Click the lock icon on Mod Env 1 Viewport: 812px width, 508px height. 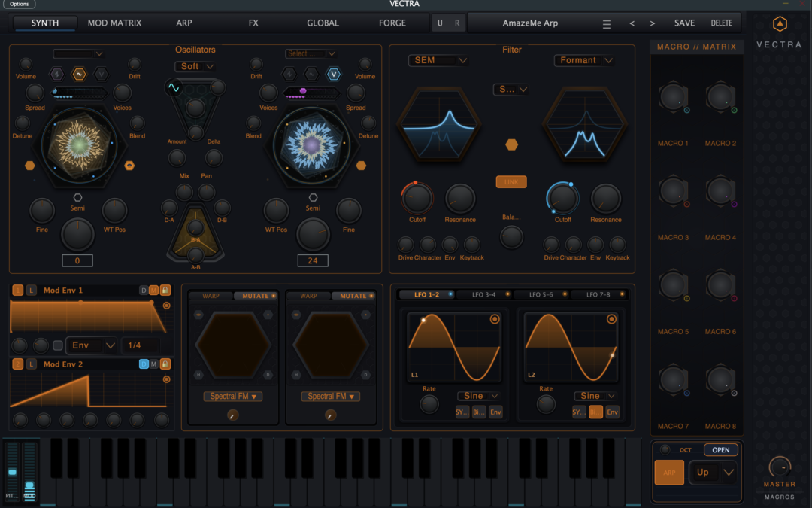click(x=165, y=291)
